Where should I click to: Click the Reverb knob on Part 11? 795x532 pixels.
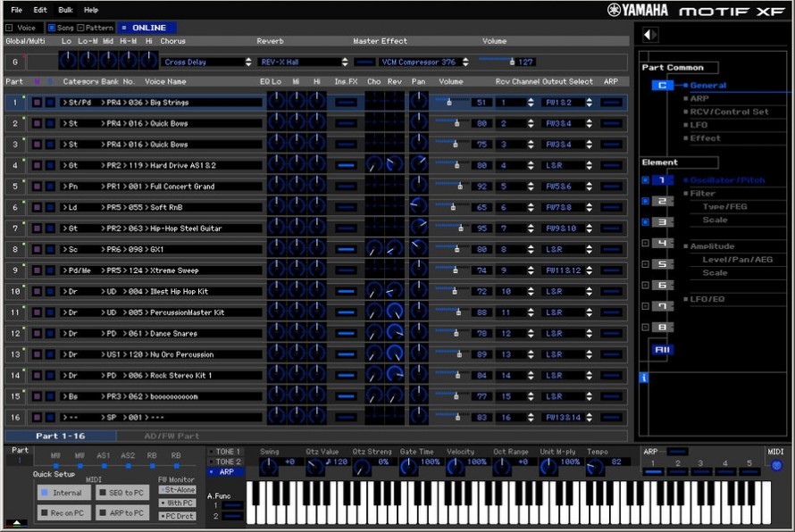pyautogui.click(x=394, y=312)
